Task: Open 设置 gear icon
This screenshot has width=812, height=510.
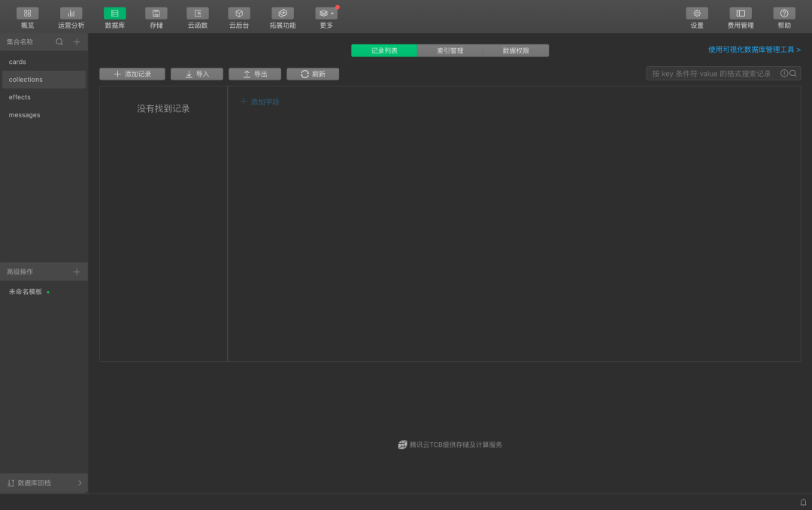Action: [697, 14]
